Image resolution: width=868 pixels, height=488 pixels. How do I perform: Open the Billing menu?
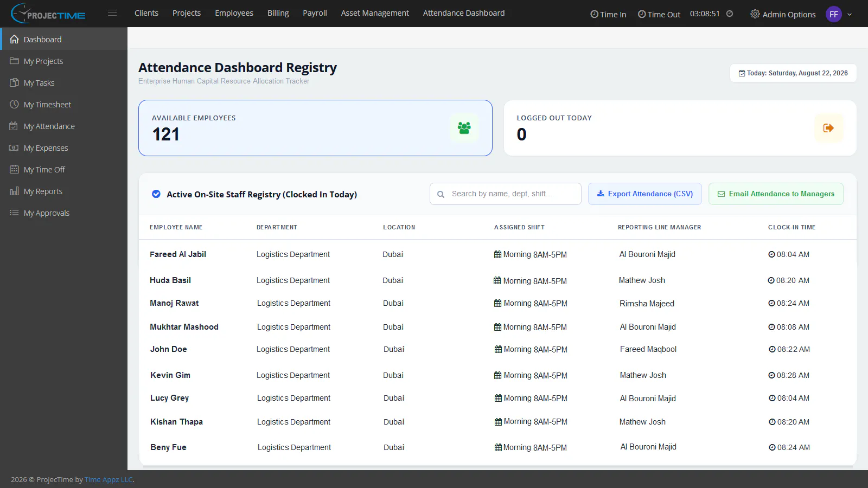click(x=278, y=13)
